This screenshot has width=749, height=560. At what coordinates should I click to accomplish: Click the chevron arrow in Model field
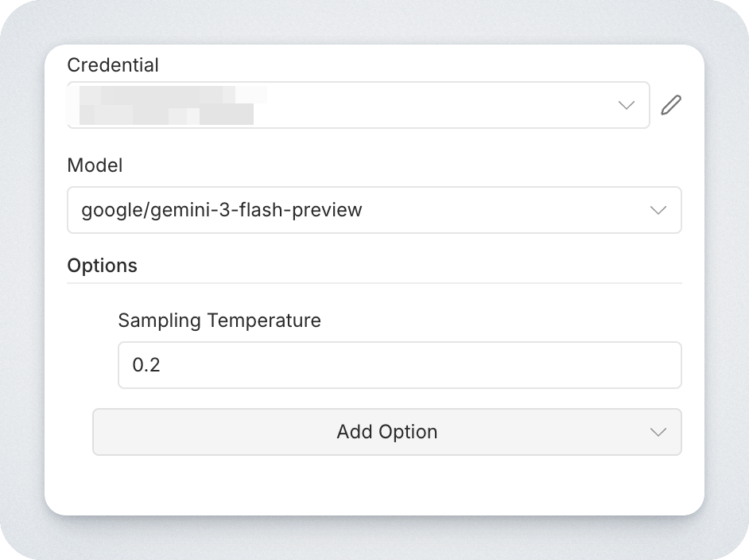click(658, 210)
